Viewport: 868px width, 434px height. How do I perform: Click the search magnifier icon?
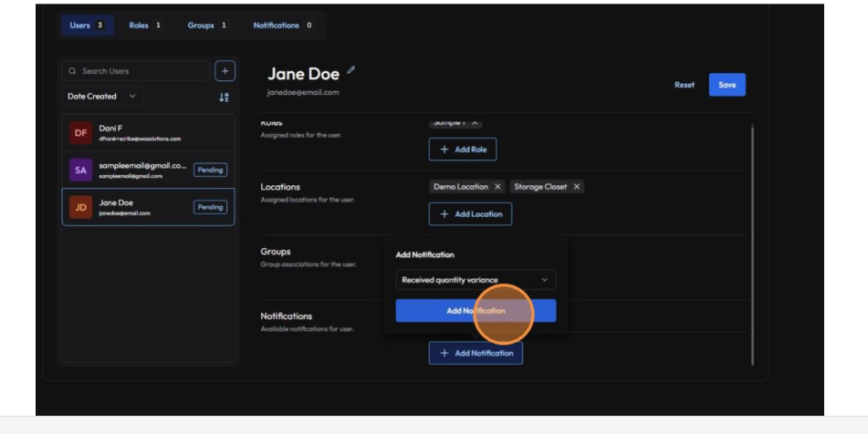click(72, 71)
